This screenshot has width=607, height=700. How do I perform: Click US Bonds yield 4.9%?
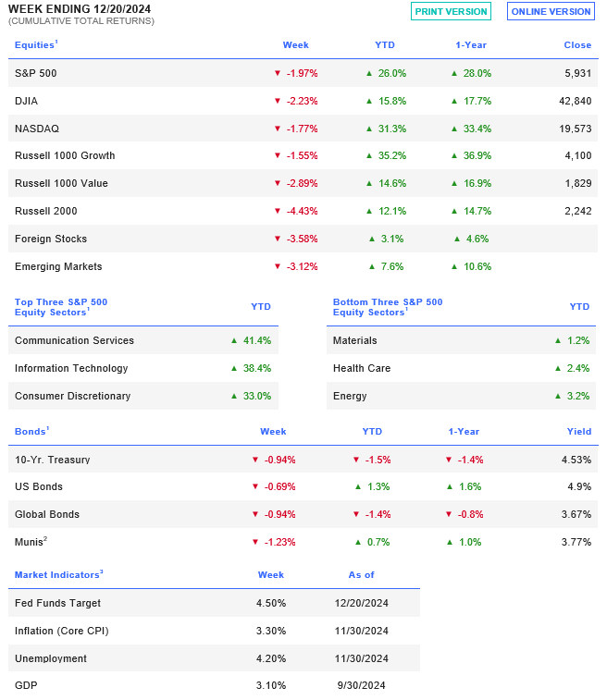point(579,486)
